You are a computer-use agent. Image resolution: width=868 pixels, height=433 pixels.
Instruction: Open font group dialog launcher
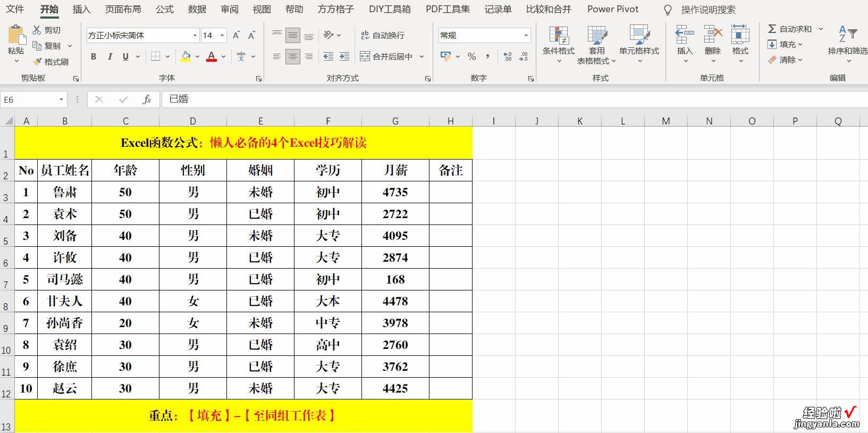point(259,79)
